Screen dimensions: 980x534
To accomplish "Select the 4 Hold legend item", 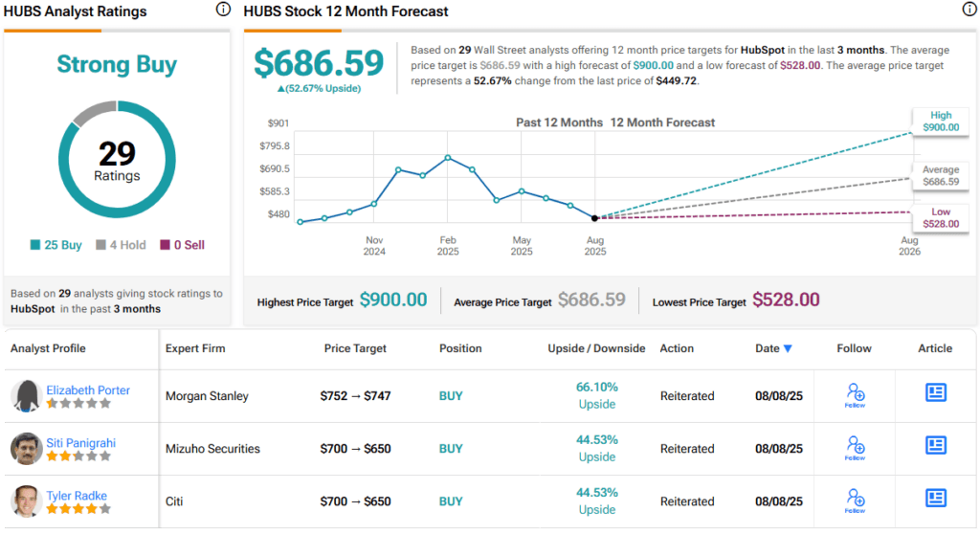I will [x=121, y=245].
